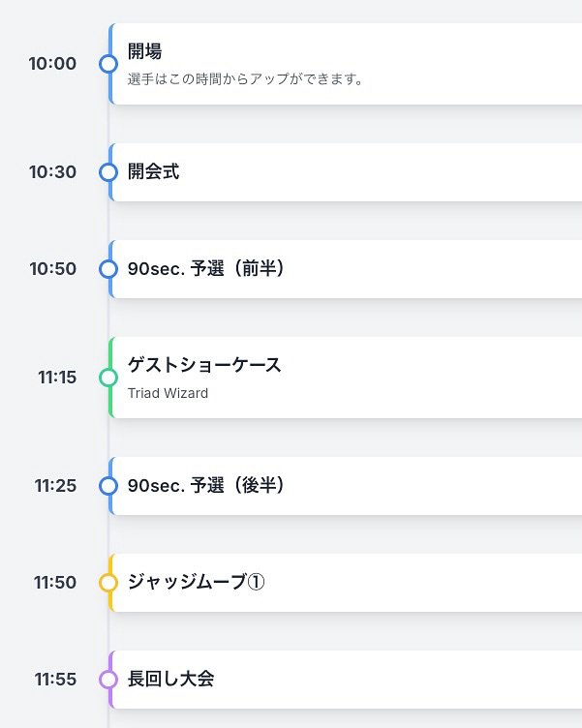Image resolution: width=582 pixels, height=728 pixels.
Task: Select the purple marker for 長回し大会
Action: point(108,680)
